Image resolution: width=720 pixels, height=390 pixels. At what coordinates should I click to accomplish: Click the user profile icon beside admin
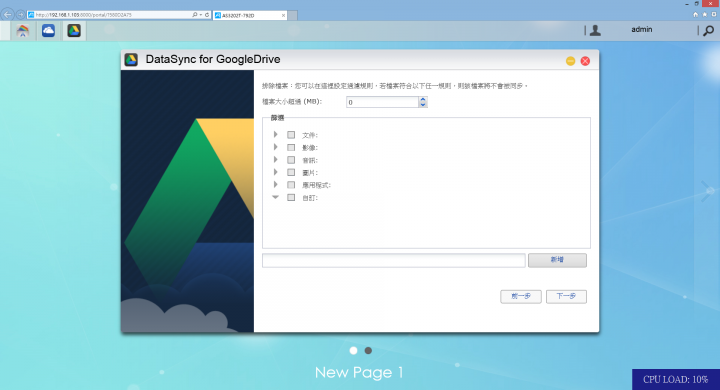pos(595,30)
